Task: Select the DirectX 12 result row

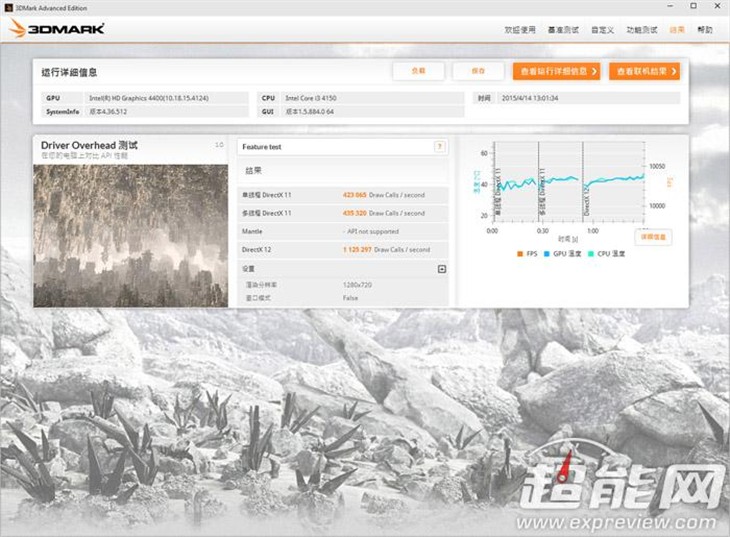Action: [343, 249]
